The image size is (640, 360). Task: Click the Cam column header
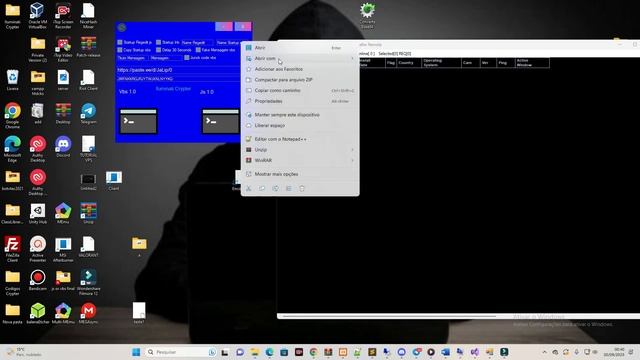(470, 63)
